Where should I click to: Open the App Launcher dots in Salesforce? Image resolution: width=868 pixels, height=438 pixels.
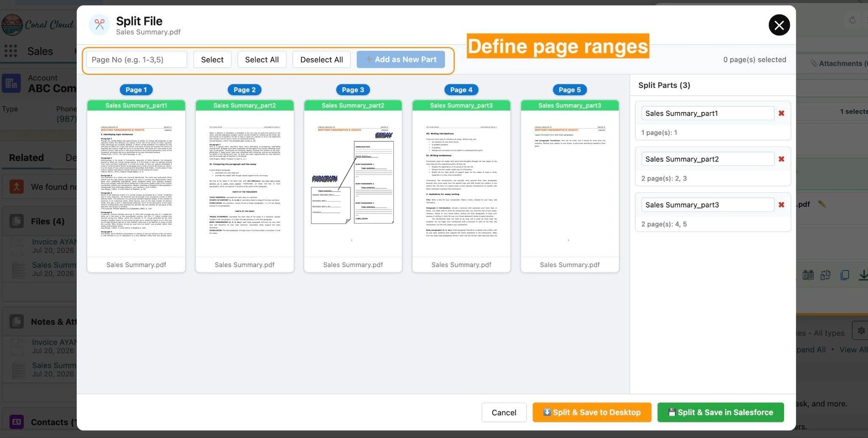(11, 51)
